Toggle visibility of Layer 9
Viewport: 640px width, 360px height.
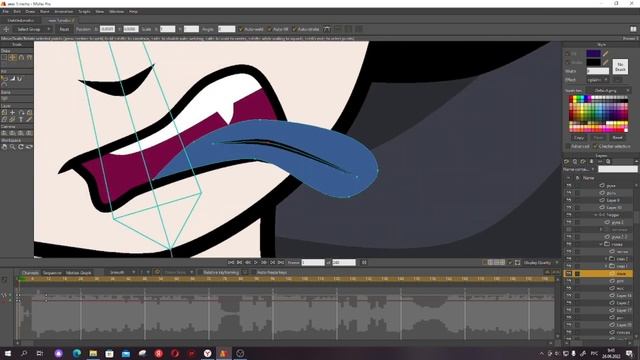569,200
